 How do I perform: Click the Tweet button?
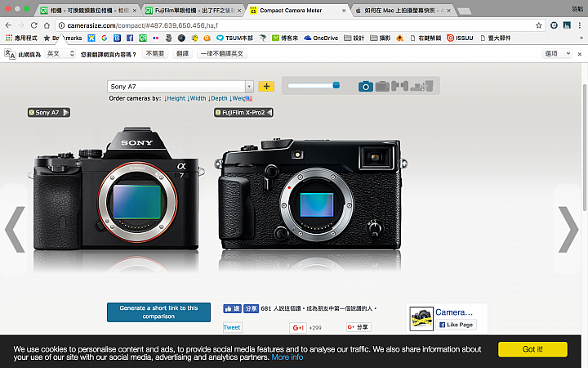point(232,327)
